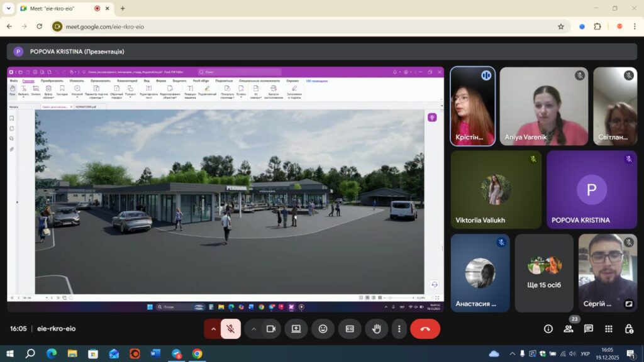The height and width of the screenshot is (362, 644).
Task: Open the 'Ще 15 осіб' participants tile
Action: [x=544, y=273]
